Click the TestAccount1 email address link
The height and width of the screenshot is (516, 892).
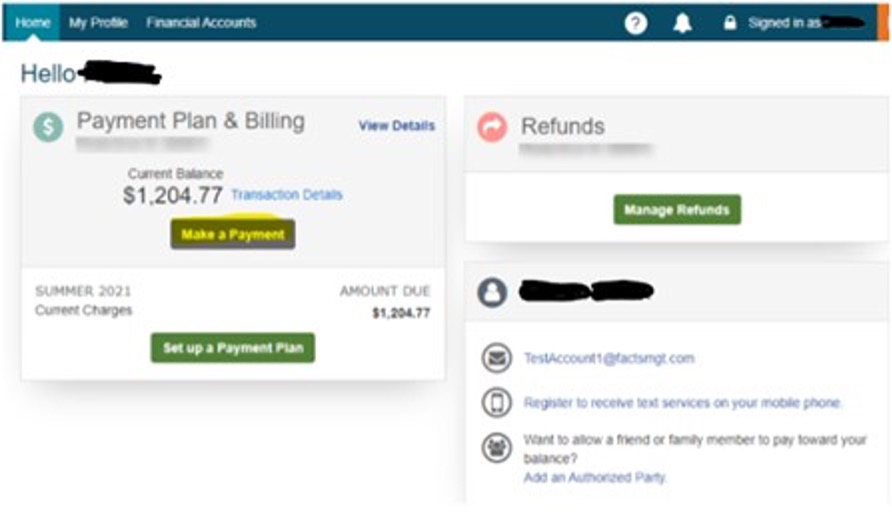609,358
